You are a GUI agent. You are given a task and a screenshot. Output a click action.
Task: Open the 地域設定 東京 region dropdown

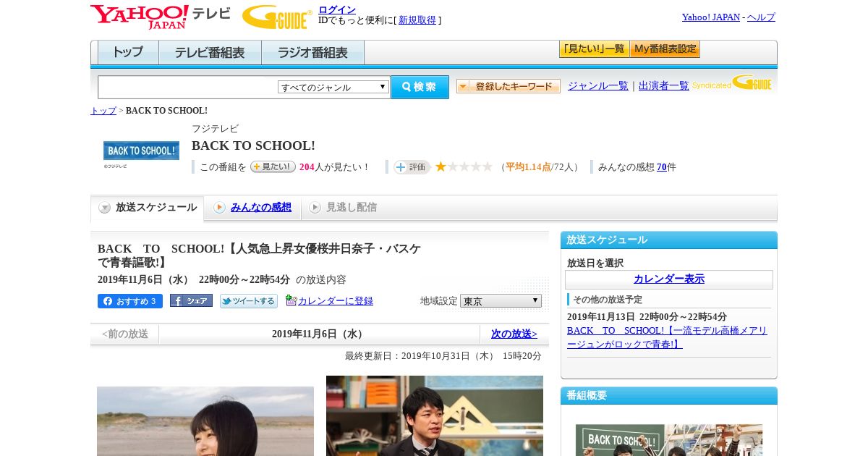501,300
